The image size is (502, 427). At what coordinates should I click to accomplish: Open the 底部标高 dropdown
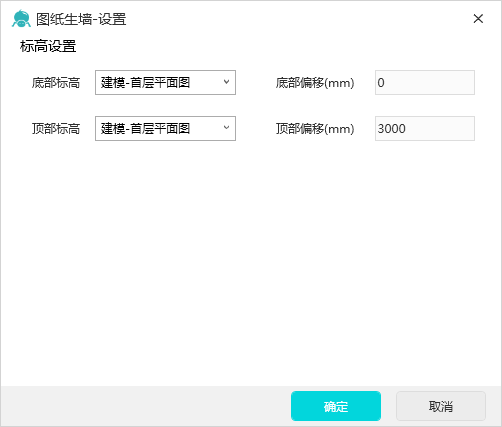click(x=165, y=82)
